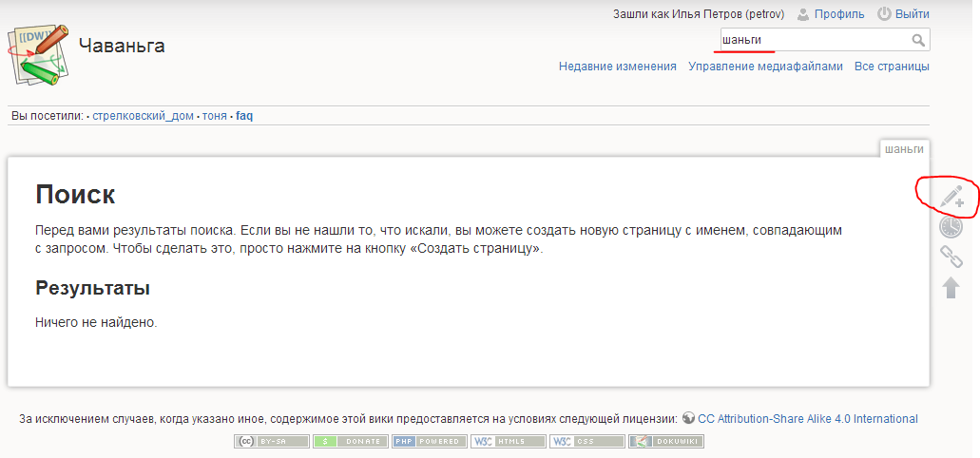Viewport: 980px width, 458px height.
Task: Visit стрелковский_дом in the breadcrumb trail
Action: [143, 116]
